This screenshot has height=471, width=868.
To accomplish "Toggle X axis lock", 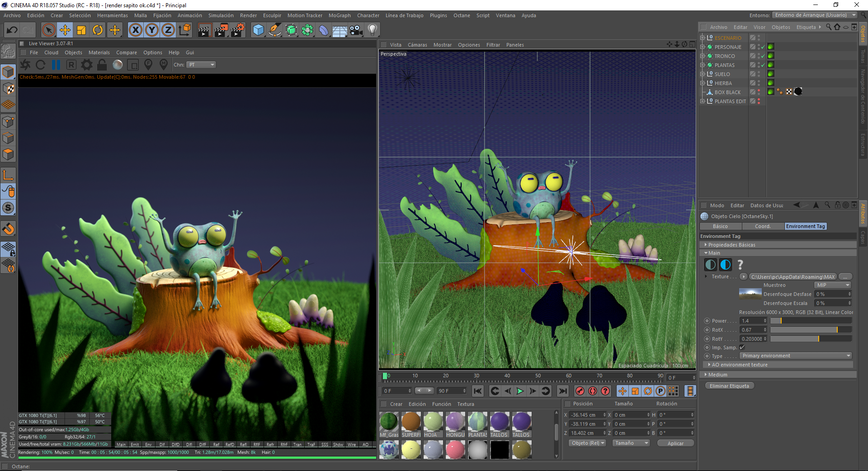I will point(135,30).
